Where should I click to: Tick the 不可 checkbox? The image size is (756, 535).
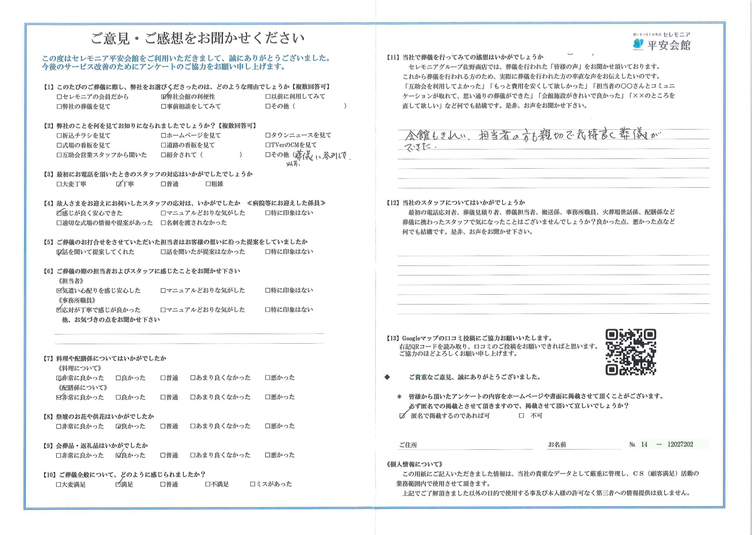click(522, 416)
